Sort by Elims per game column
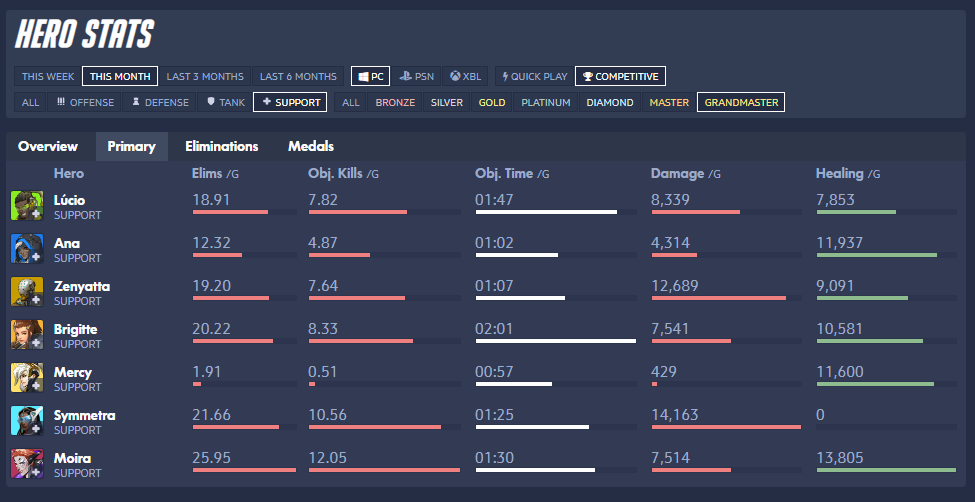 tap(215, 174)
